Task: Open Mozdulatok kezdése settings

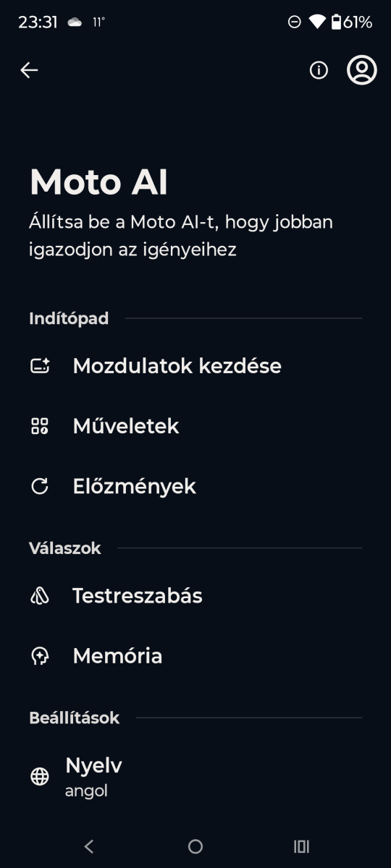Action: tap(195, 367)
